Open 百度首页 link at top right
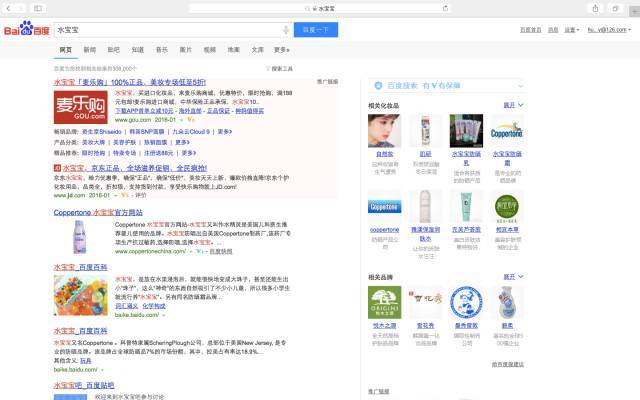 click(x=530, y=30)
